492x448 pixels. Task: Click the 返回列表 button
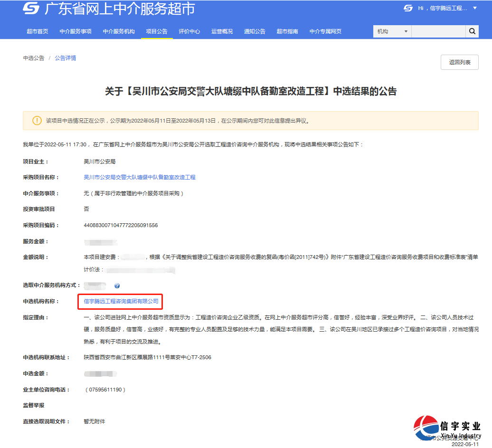point(459,62)
